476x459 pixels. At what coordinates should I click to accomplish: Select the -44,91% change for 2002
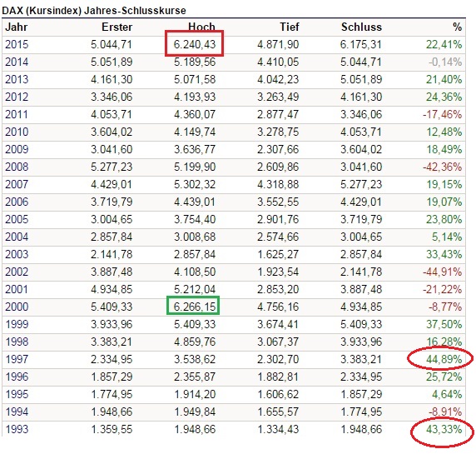click(x=443, y=272)
